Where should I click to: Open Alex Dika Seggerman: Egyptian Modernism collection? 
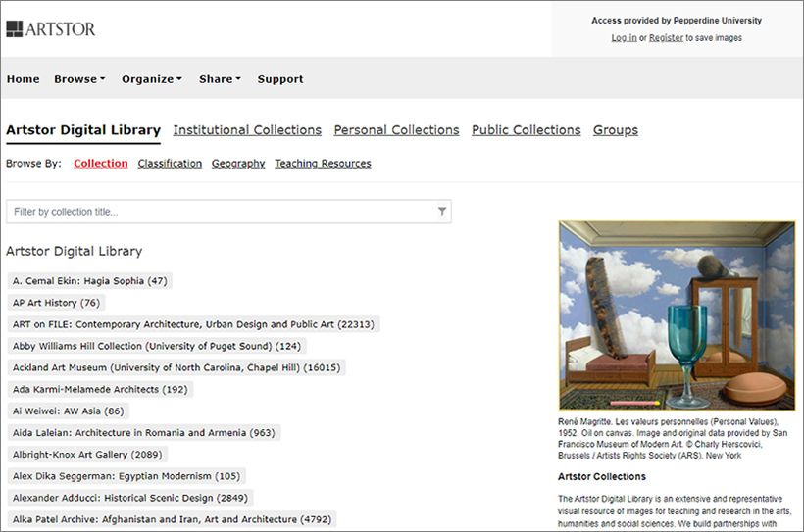(x=126, y=476)
